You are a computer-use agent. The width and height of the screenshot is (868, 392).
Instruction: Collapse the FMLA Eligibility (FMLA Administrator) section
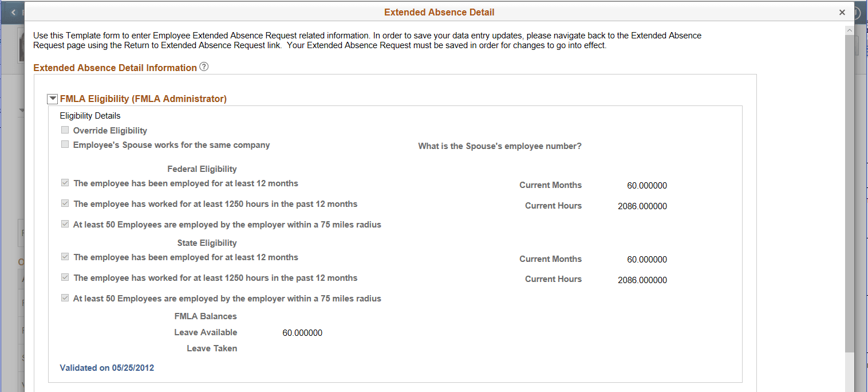pyautogui.click(x=53, y=98)
